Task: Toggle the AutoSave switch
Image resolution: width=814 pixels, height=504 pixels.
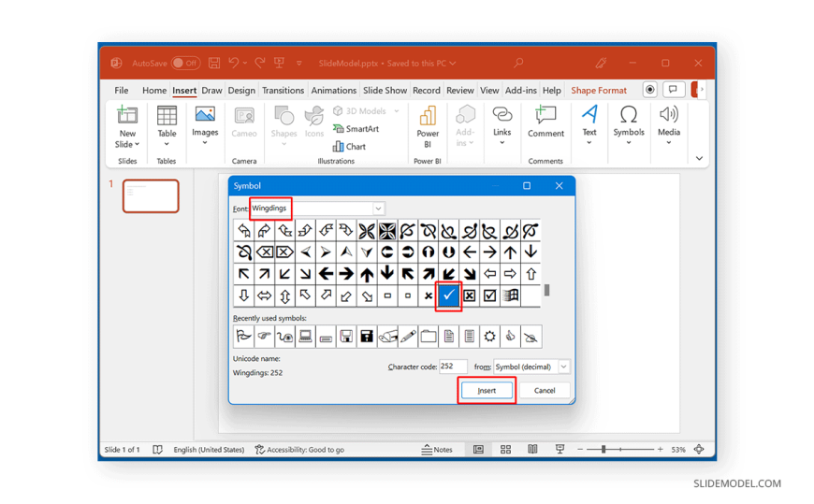Action: (x=185, y=64)
